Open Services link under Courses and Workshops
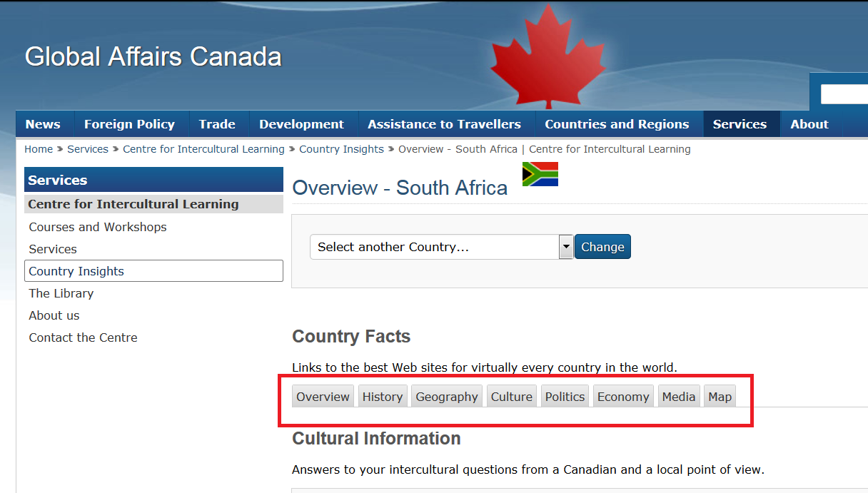The width and height of the screenshot is (868, 493). [53, 249]
